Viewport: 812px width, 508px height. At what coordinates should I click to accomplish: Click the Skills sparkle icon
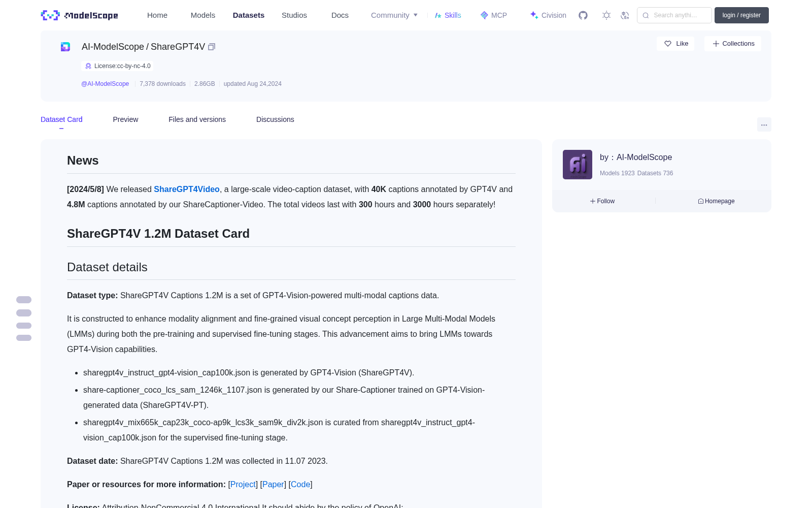438,15
